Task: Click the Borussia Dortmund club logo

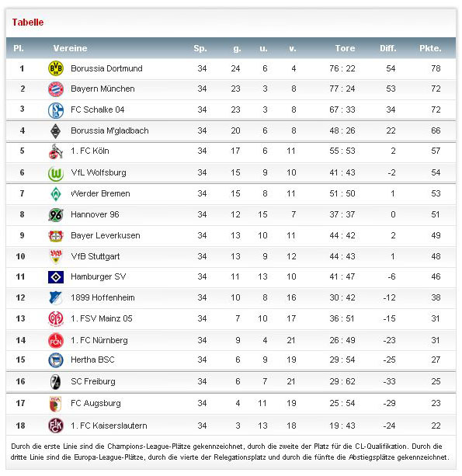Action: [56, 68]
